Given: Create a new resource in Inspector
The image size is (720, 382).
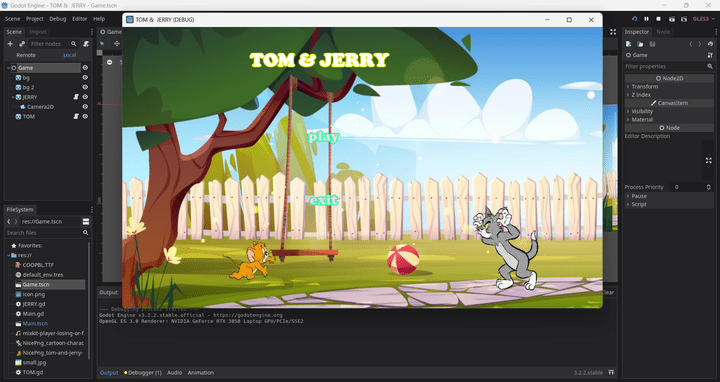Looking at the screenshot, I should [x=628, y=44].
